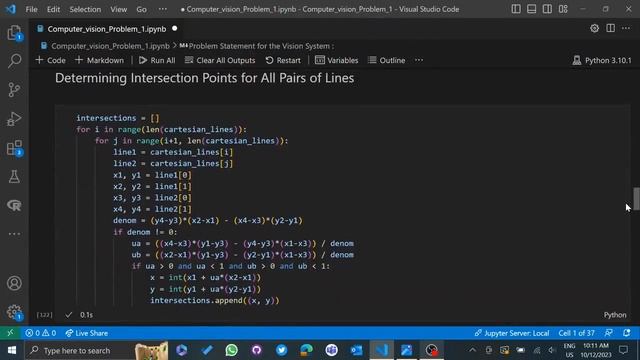Clear All Outputs in notebook

coord(220,60)
